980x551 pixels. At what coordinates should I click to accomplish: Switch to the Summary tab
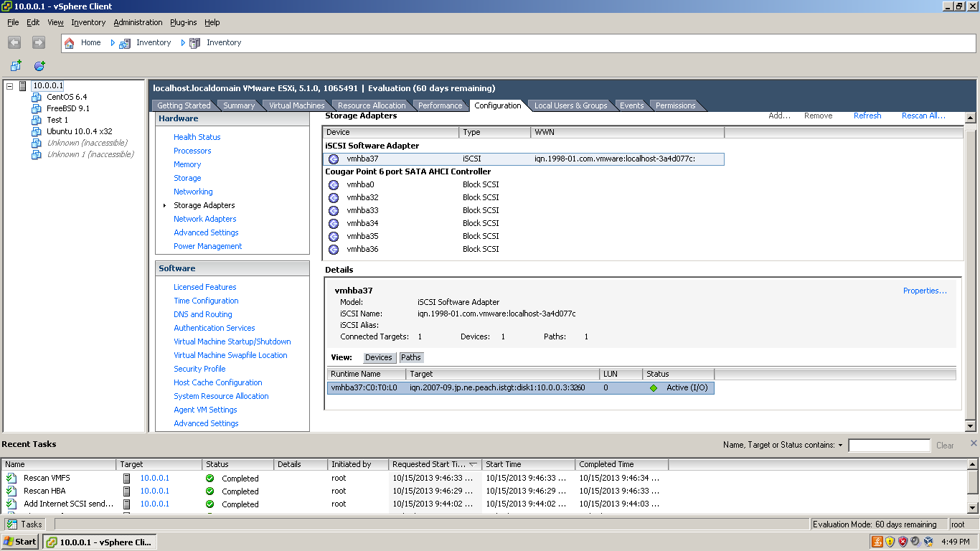[x=239, y=105]
